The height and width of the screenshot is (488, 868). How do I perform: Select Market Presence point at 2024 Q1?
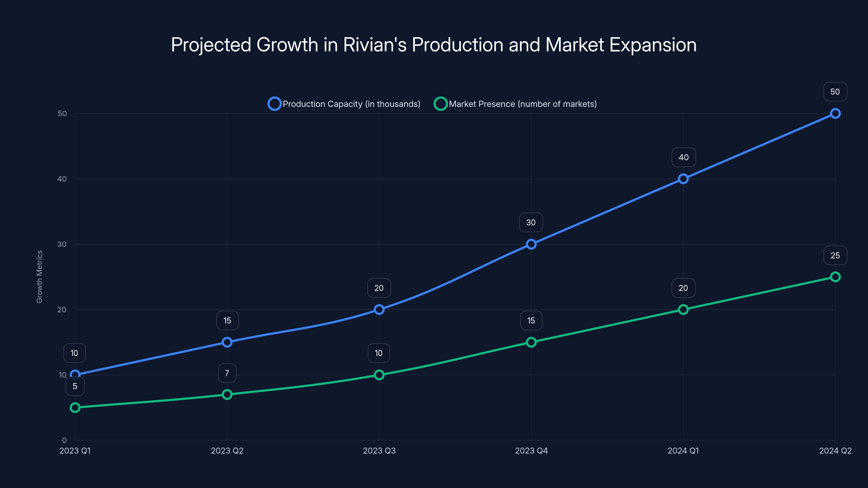click(683, 310)
